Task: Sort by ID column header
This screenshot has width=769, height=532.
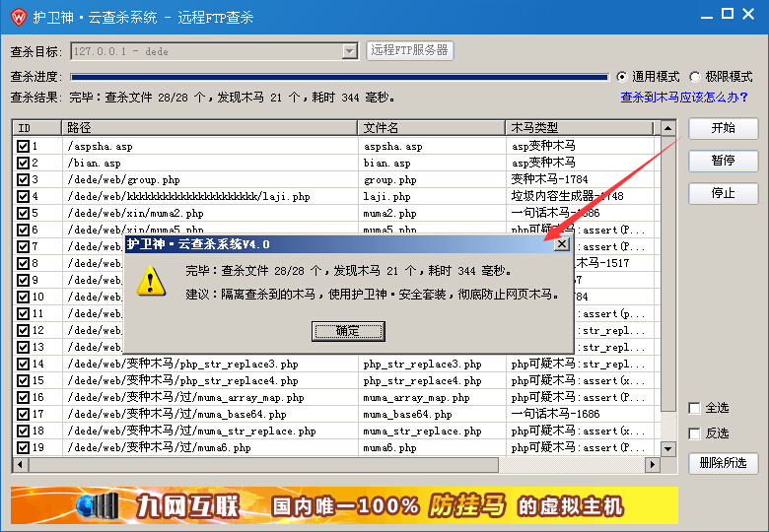Action: (36, 128)
